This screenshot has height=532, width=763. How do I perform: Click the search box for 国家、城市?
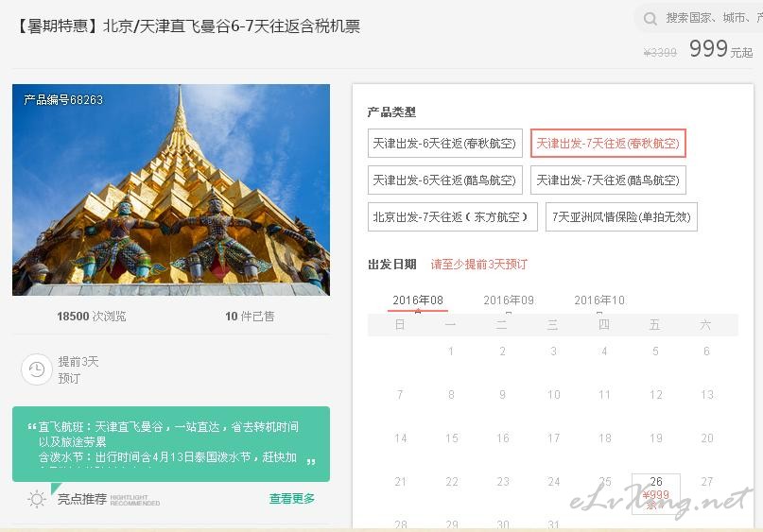pyautogui.click(x=709, y=18)
